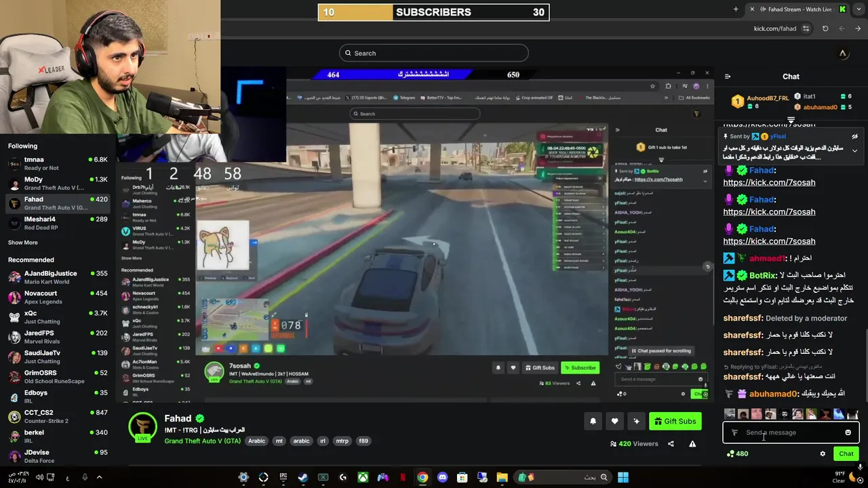Viewport: 868px width, 488px height.
Task: Select MoDy in Following list
Action: coord(58,183)
